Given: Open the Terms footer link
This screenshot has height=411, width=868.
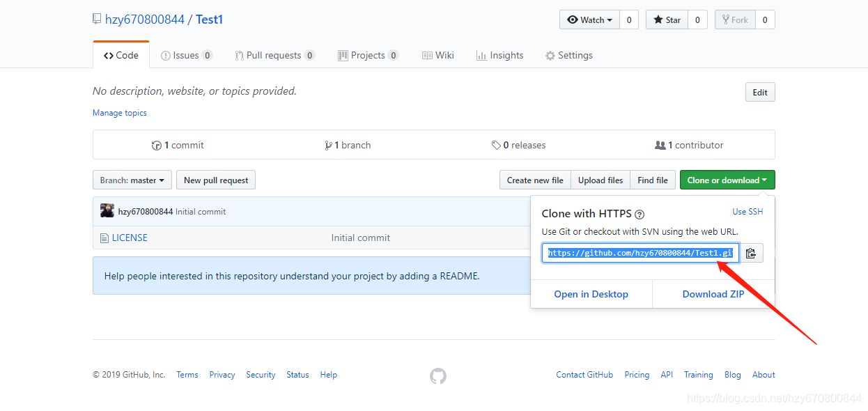Looking at the screenshot, I should click(x=187, y=375).
